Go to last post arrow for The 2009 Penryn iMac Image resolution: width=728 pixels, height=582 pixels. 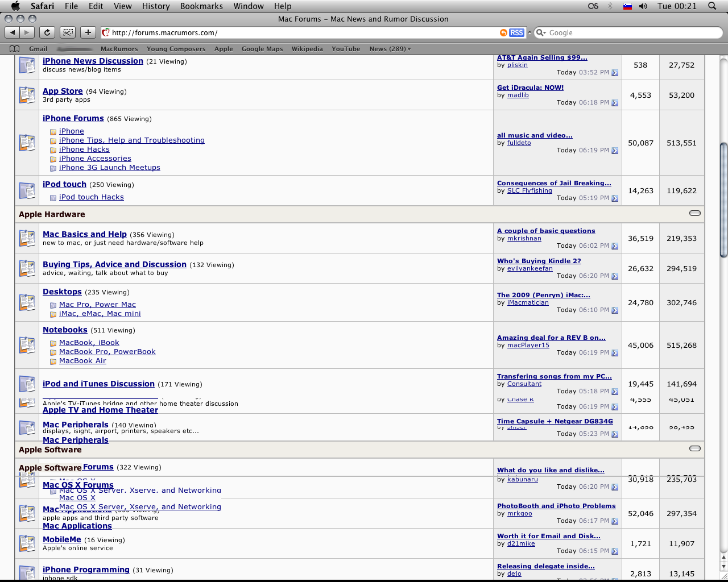[615, 310]
